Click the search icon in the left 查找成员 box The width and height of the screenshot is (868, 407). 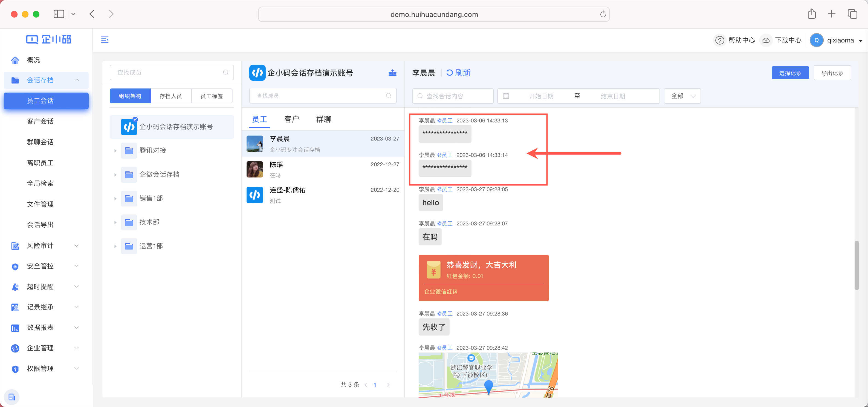(226, 73)
